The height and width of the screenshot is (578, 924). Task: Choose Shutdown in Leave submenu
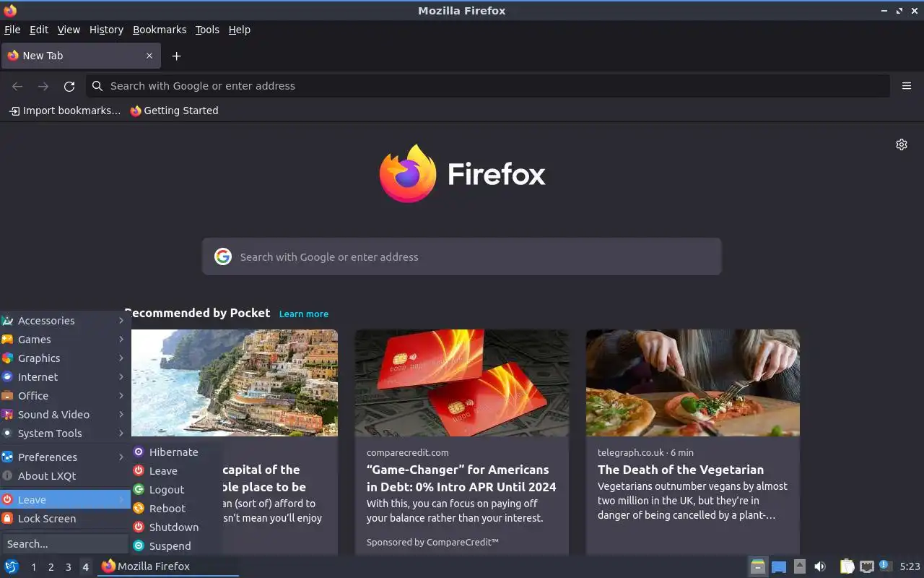point(176,527)
